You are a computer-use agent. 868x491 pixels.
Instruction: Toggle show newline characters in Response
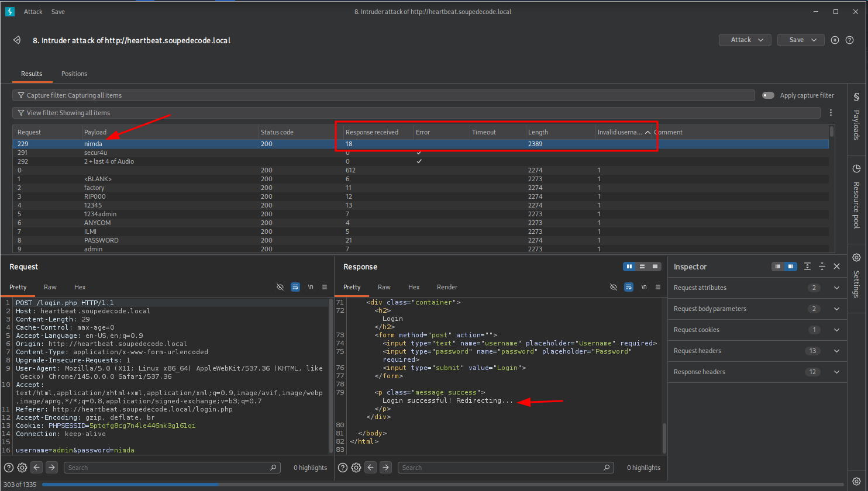click(x=644, y=287)
